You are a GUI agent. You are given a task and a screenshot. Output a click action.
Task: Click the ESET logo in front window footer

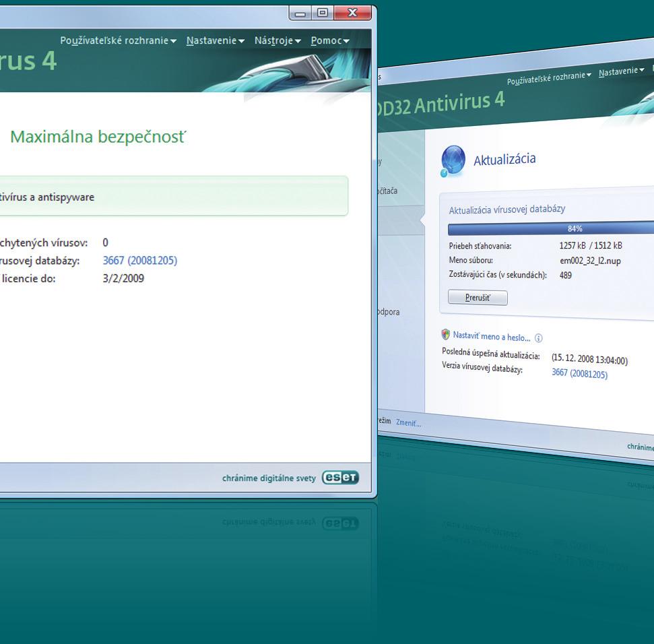pos(340,478)
